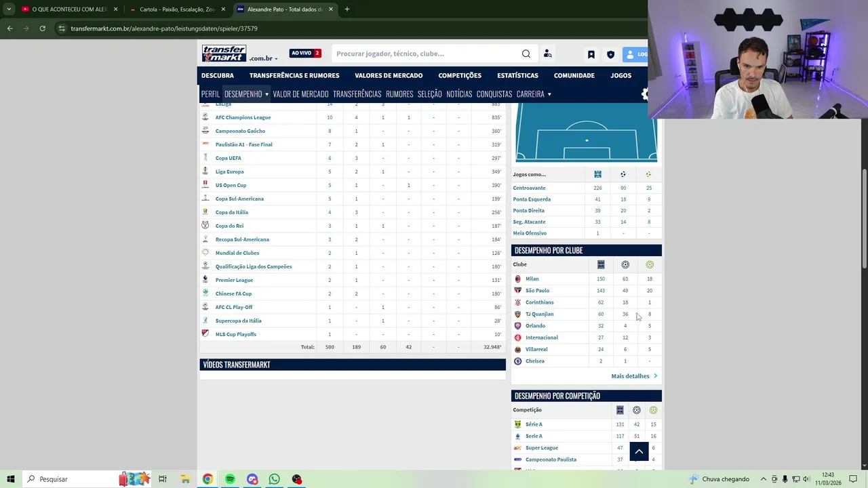Click the Internacional club crest icon
Image resolution: width=868 pixels, height=488 pixels.
518,338
